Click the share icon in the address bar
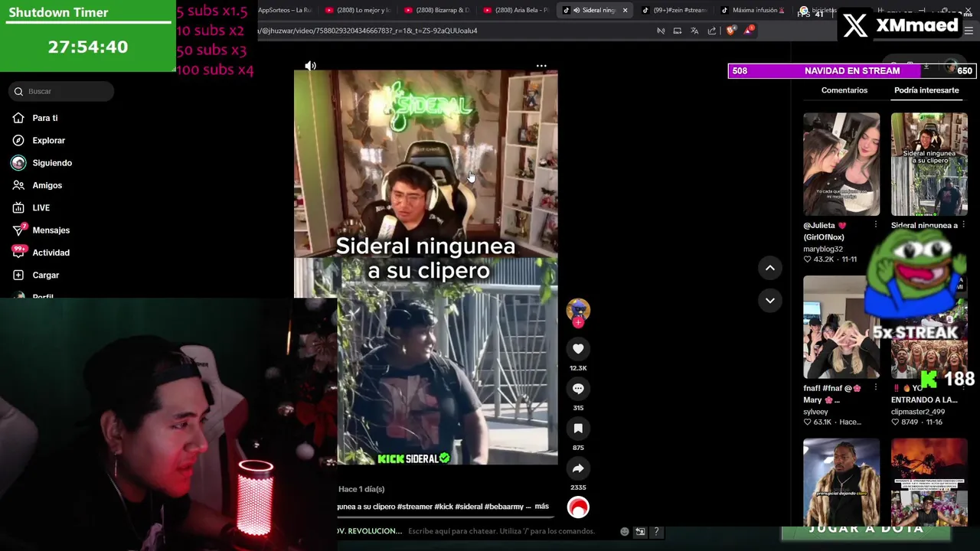Image resolution: width=980 pixels, height=551 pixels. [x=712, y=31]
